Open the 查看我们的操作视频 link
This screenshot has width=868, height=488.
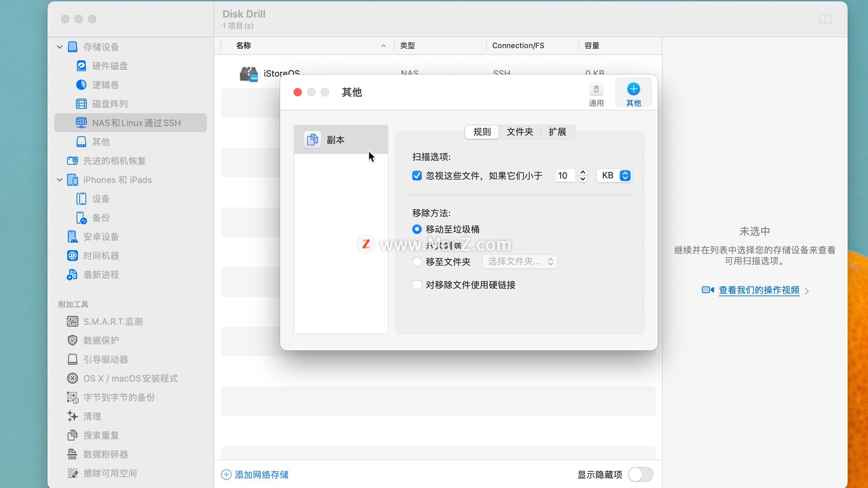click(x=759, y=290)
